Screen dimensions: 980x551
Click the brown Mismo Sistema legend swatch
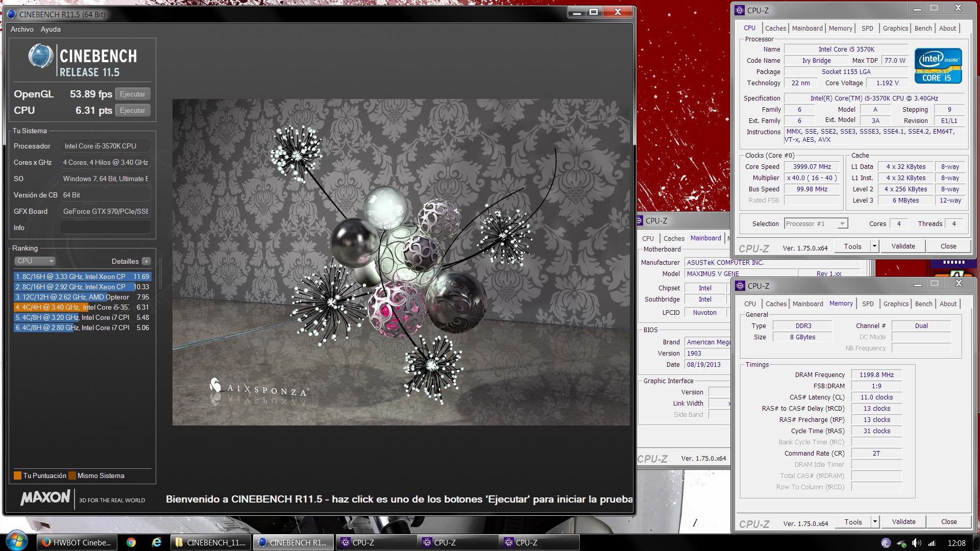tap(72, 475)
